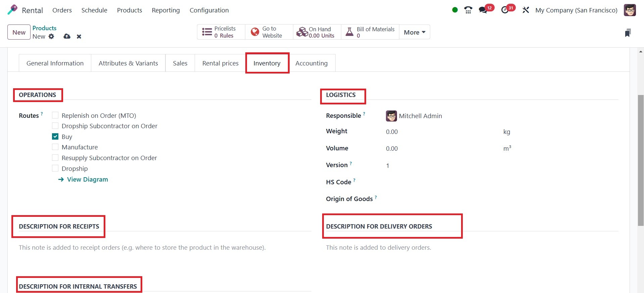Open My Company (San Francisco) switcher
644x293 pixels.
tap(576, 10)
